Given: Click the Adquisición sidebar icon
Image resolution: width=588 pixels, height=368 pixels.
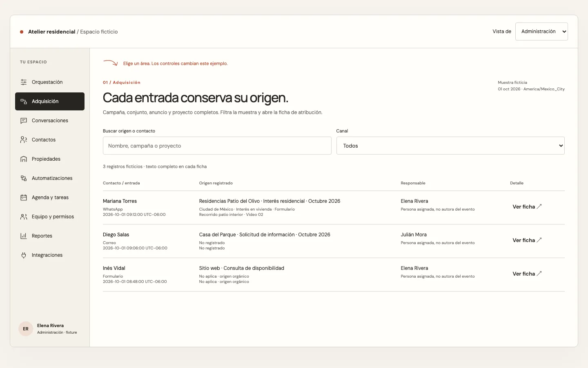Looking at the screenshot, I should [24, 101].
